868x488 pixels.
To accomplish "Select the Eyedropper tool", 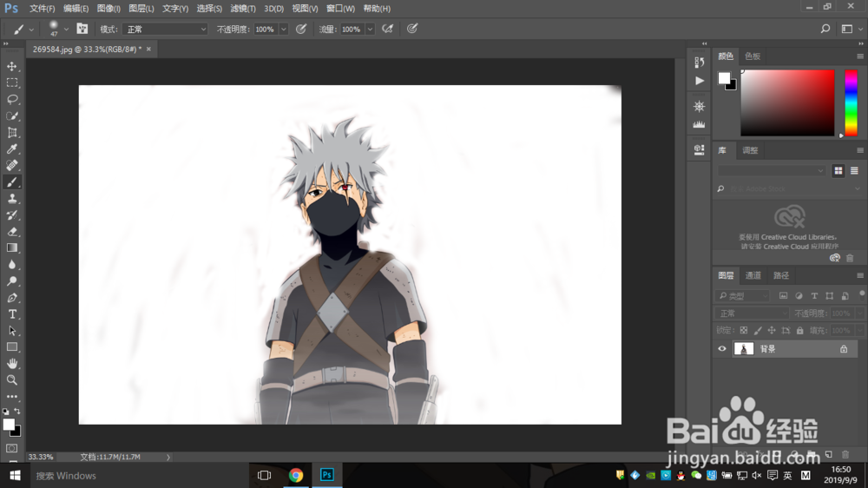I will 12,149.
